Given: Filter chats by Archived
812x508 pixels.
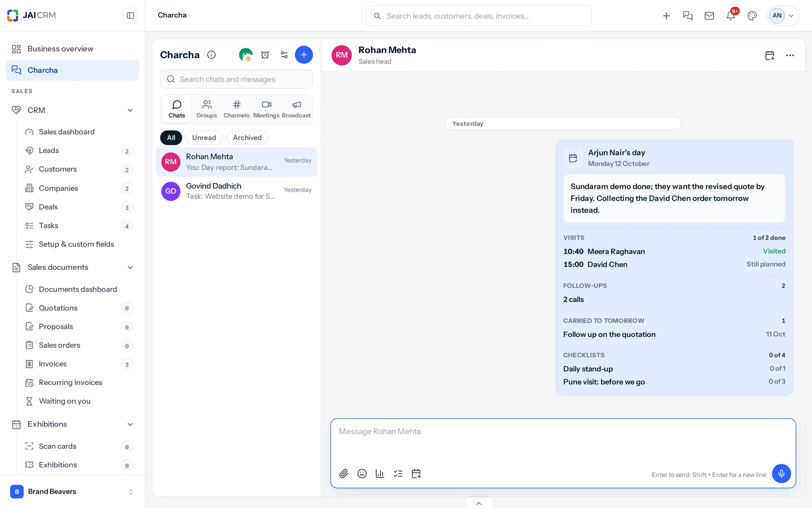Looking at the screenshot, I should (247, 138).
